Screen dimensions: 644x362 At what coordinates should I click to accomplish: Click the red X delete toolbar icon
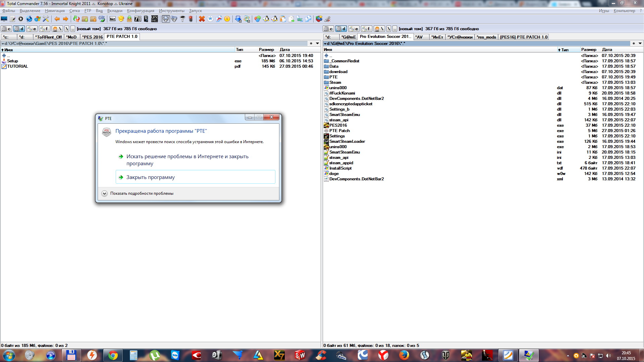point(202,19)
